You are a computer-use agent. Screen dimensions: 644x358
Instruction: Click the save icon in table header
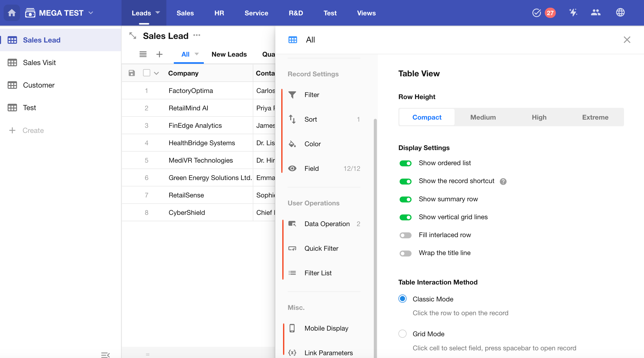click(132, 73)
